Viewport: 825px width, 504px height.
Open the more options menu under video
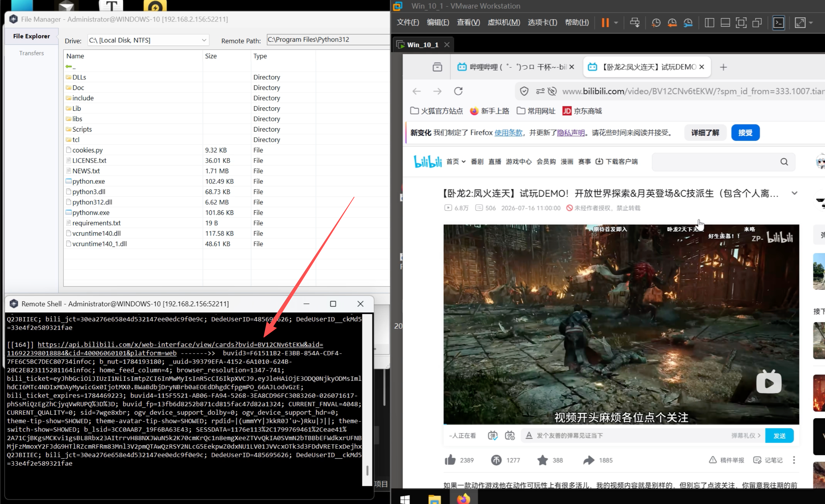pos(794,460)
